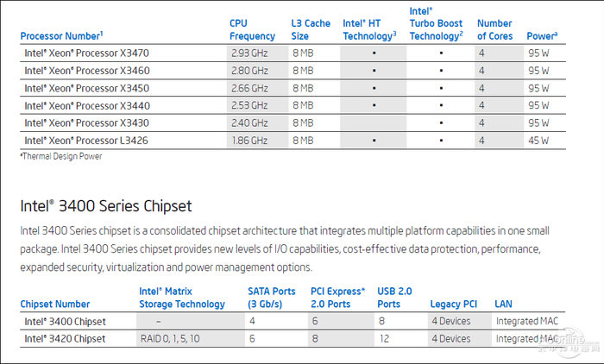Select the CPU Frequency column header
The height and width of the screenshot is (364, 604).
(252, 30)
